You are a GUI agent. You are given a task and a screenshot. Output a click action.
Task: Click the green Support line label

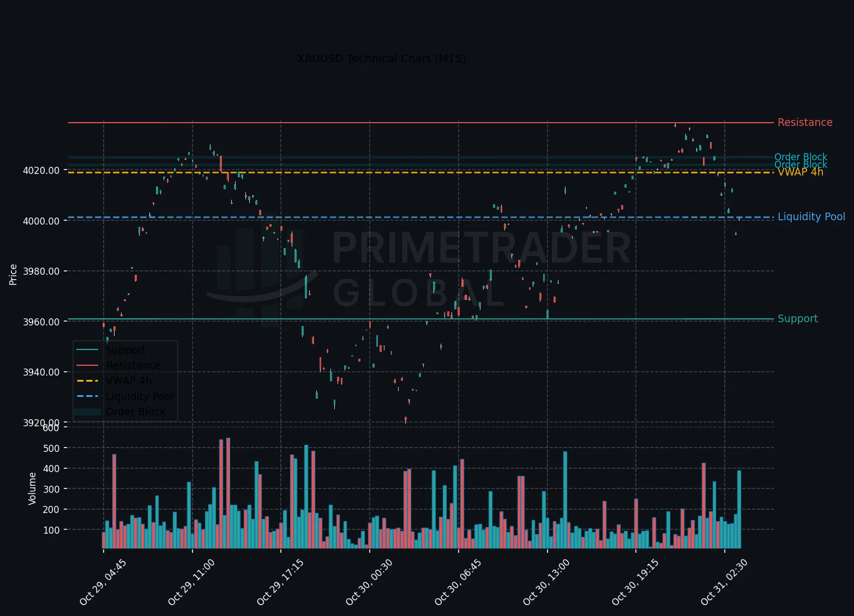(x=798, y=319)
